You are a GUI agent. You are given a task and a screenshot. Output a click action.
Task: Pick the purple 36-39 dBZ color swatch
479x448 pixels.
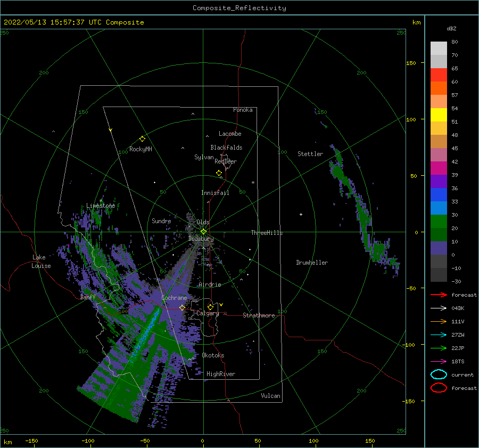(439, 182)
